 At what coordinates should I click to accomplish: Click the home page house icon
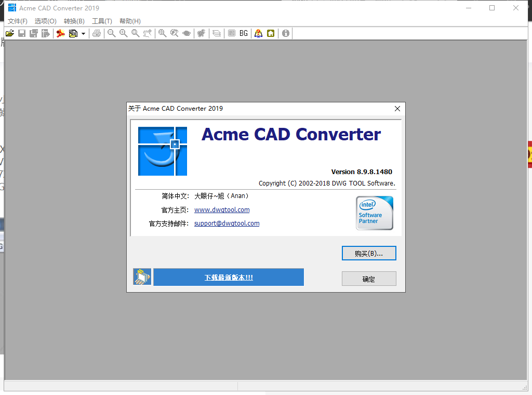point(271,33)
